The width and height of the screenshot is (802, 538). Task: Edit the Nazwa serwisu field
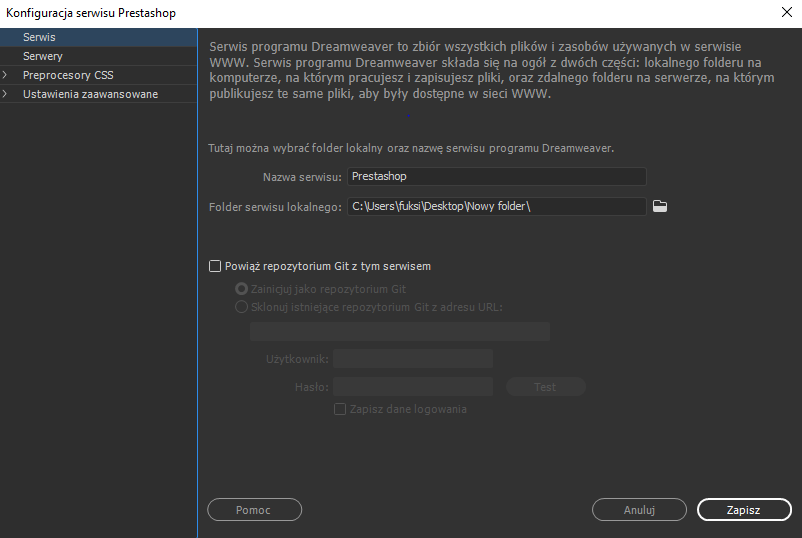click(x=497, y=176)
